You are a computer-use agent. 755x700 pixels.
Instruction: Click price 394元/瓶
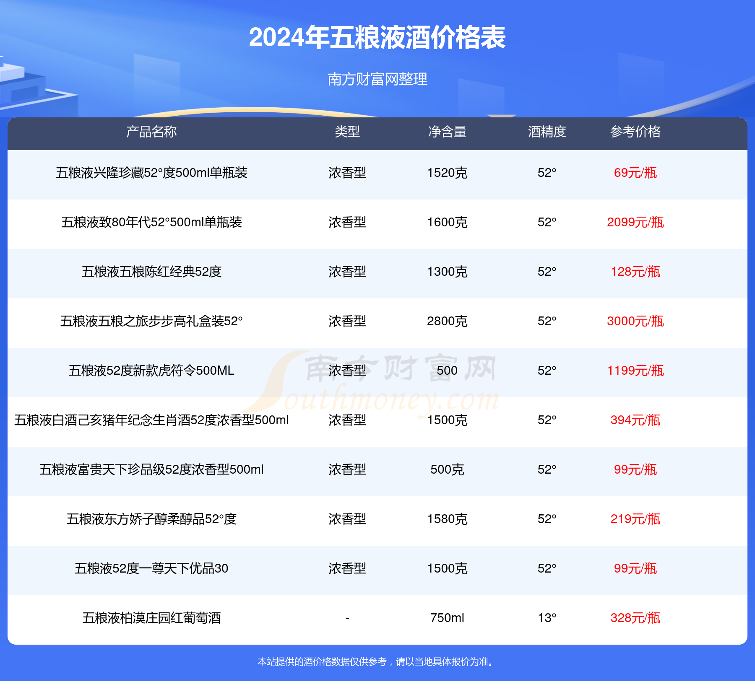coord(635,420)
